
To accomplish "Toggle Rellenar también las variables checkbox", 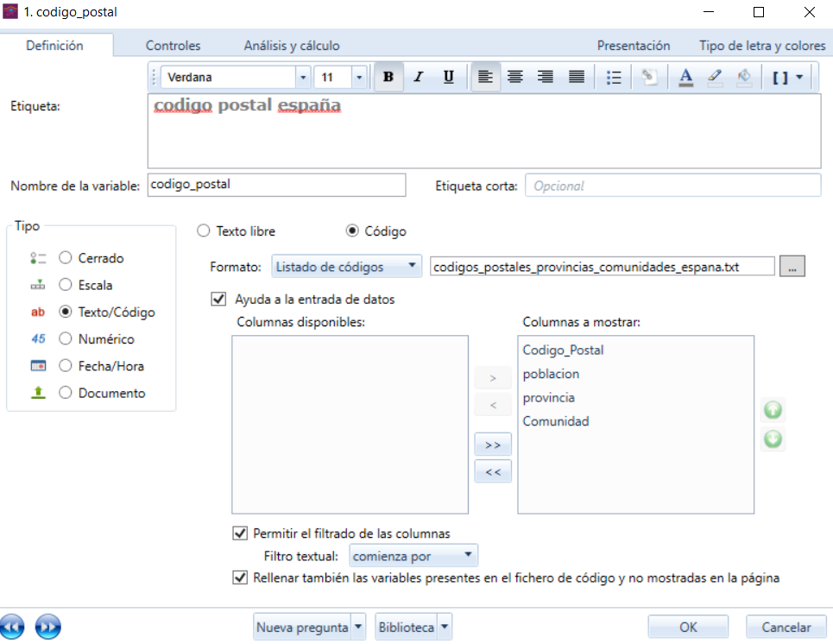I will [x=240, y=578].
